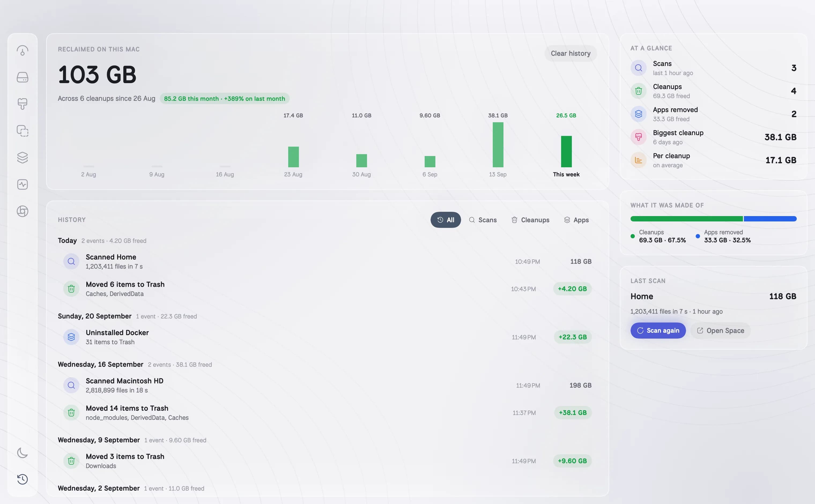Click 'Moved 14 items to Trash' title
Viewport: 815px width, 504px height.
pos(127,408)
